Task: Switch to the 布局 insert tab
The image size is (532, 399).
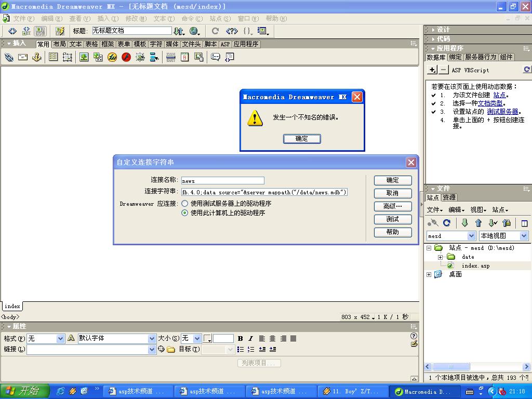Action: (59, 44)
